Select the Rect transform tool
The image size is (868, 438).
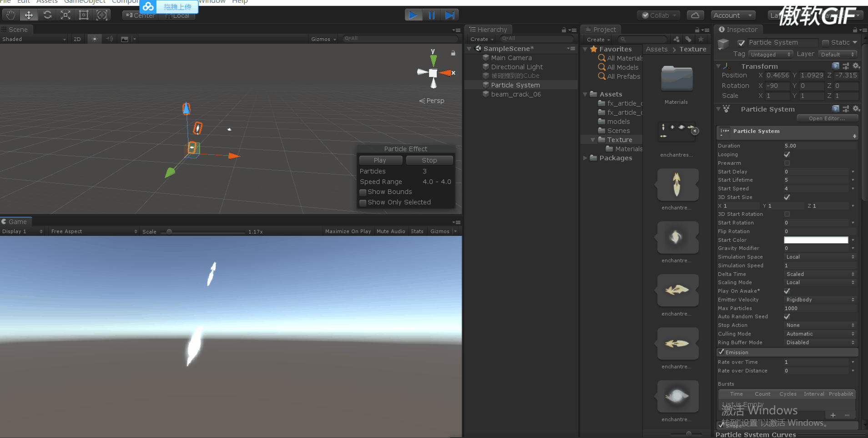tap(84, 15)
